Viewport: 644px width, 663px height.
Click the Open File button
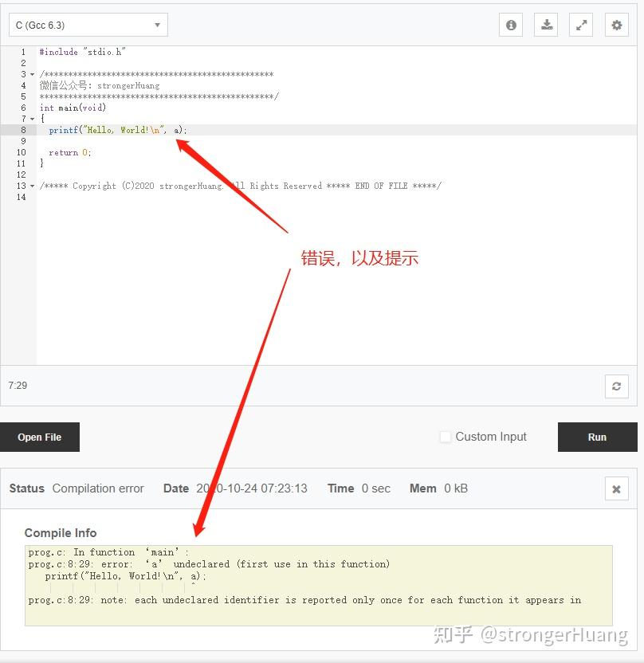(40, 437)
